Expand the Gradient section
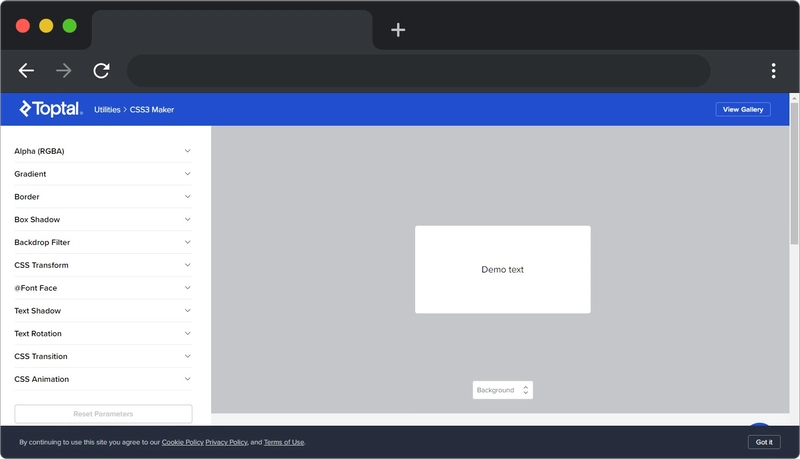 103,174
